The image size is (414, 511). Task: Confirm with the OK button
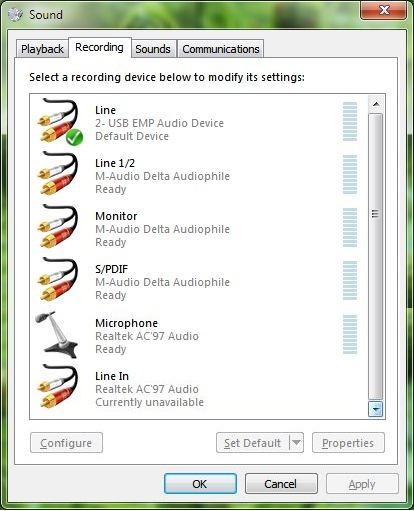[200, 484]
